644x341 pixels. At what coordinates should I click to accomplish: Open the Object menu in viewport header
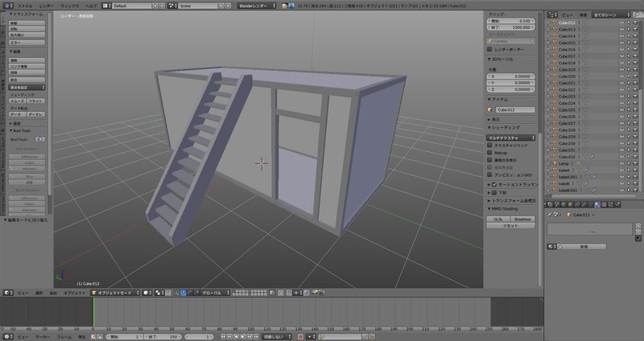coord(74,293)
